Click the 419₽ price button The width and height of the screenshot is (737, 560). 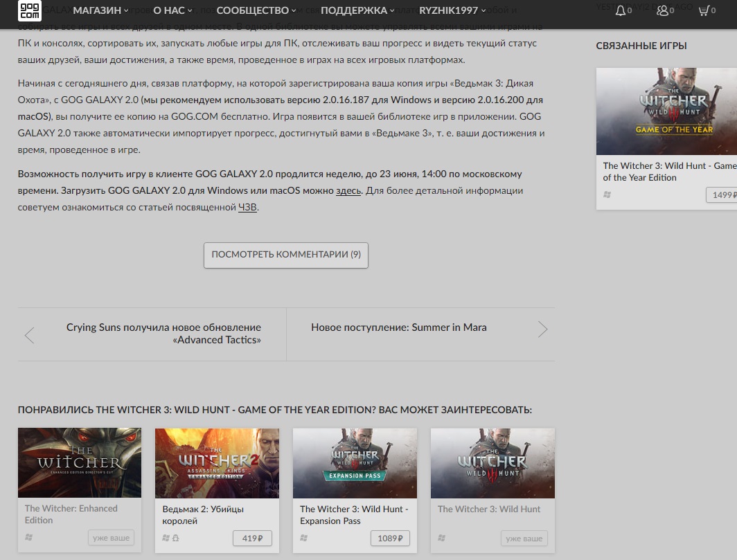252,539
